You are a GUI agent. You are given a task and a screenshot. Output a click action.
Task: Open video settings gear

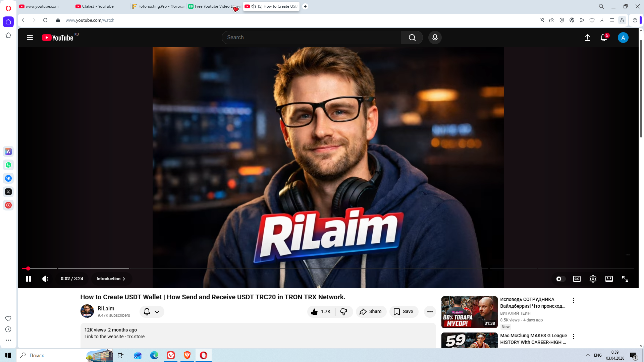[593, 279]
